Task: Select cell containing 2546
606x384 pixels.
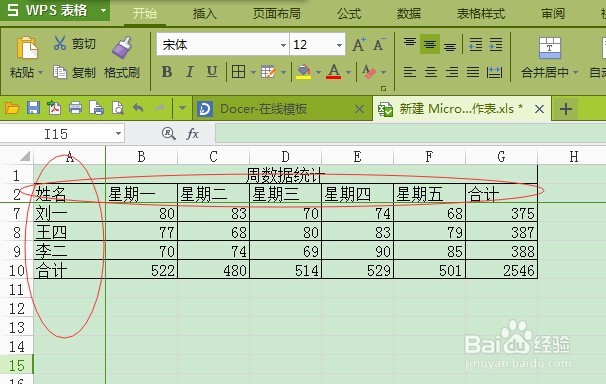Action: click(x=502, y=270)
